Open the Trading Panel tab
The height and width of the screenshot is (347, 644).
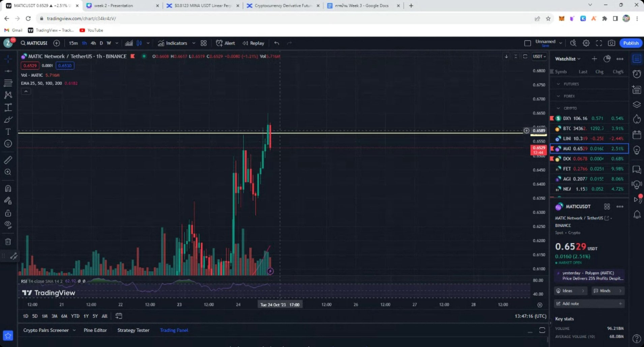(x=174, y=330)
